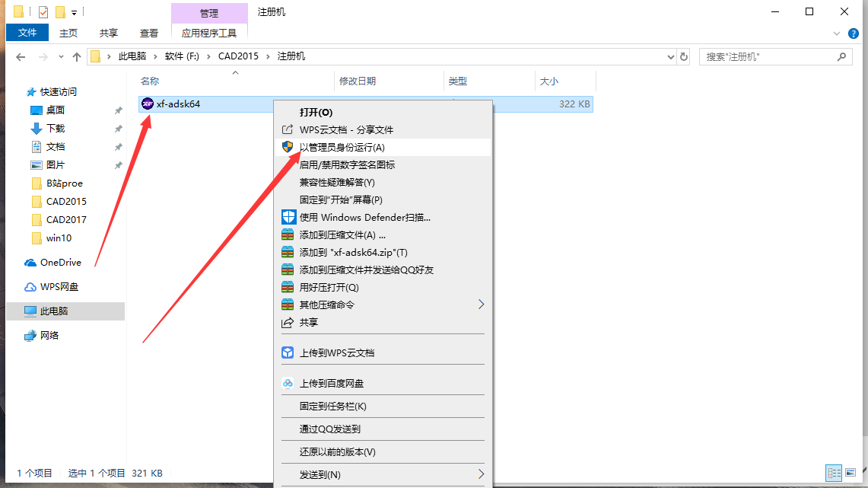Choose 还原以前的版本(V)
This screenshot has height=488, width=868.
(383, 452)
